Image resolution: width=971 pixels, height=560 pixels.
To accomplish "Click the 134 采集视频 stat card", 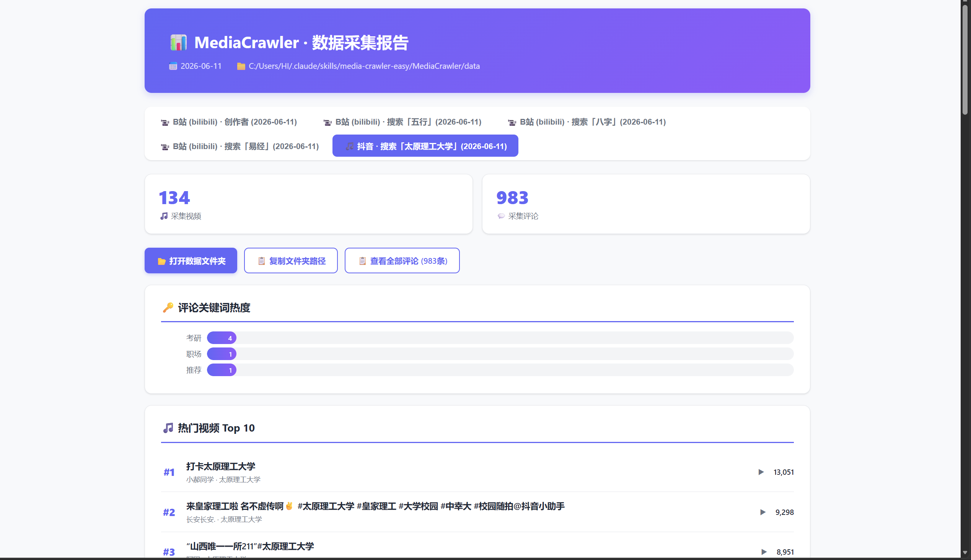I will (x=309, y=204).
